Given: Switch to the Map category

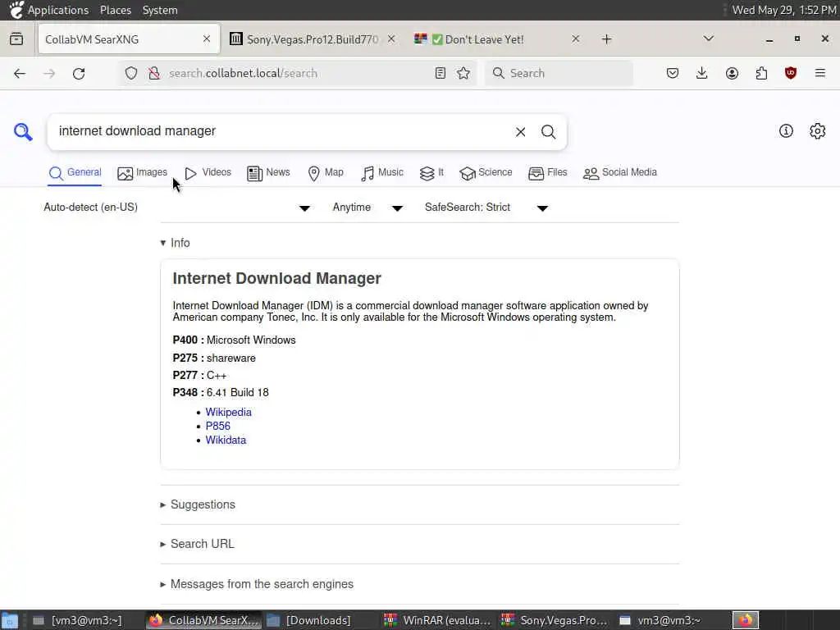Looking at the screenshot, I should point(326,172).
